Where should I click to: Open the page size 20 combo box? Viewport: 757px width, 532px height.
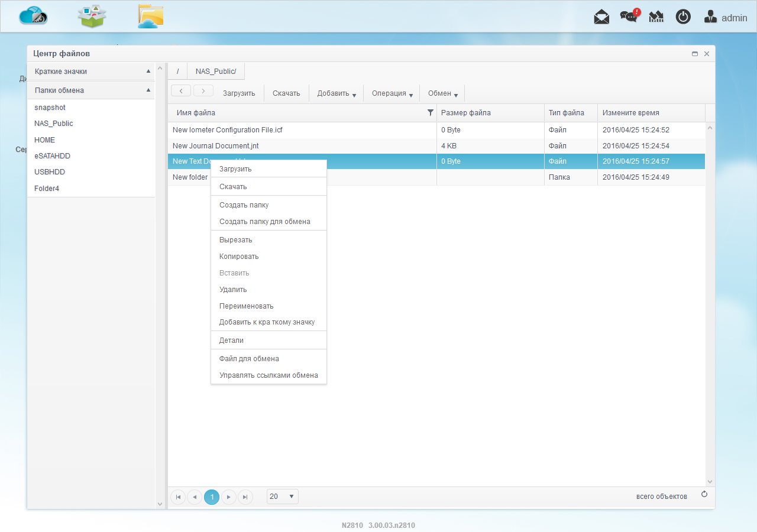(x=283, y=497)
